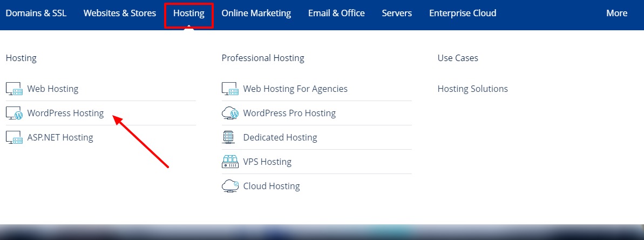
Task: Click the ASP.NET Hosting monitor icon
Action: (14, 137)
